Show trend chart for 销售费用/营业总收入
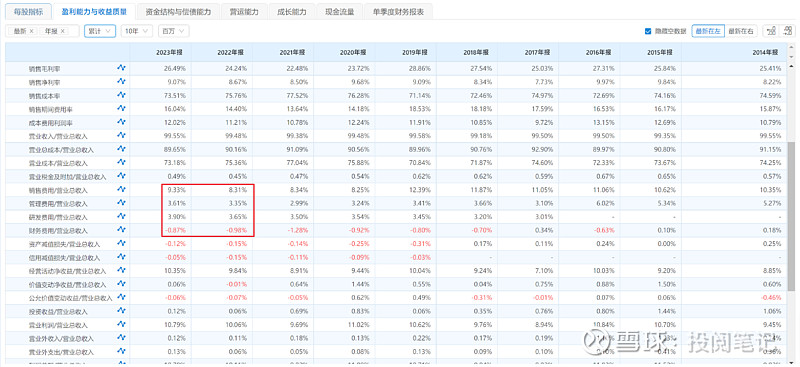This screenshot has height=367, width=800. [x=121, y=189]
